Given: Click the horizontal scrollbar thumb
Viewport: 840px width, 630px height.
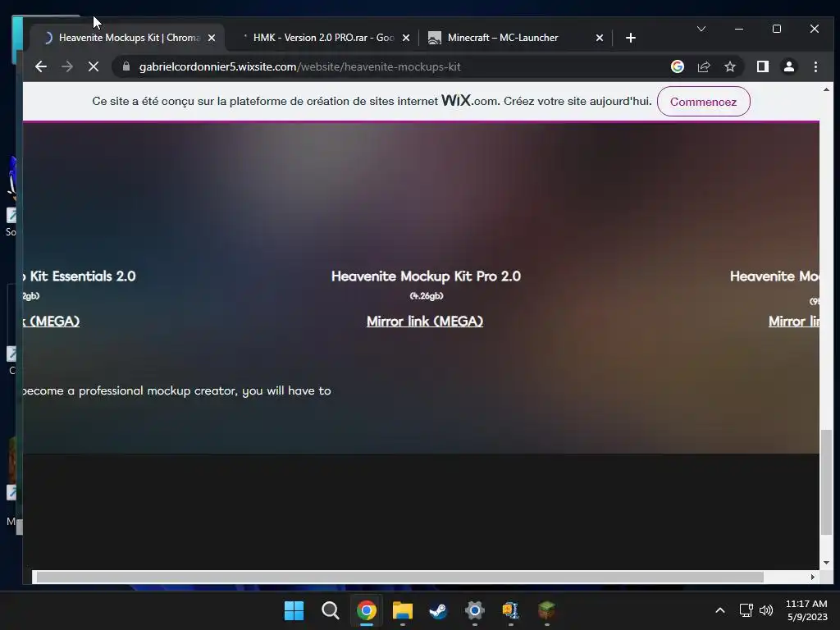Looking at the screenshot, I should [x=399, y=577].
